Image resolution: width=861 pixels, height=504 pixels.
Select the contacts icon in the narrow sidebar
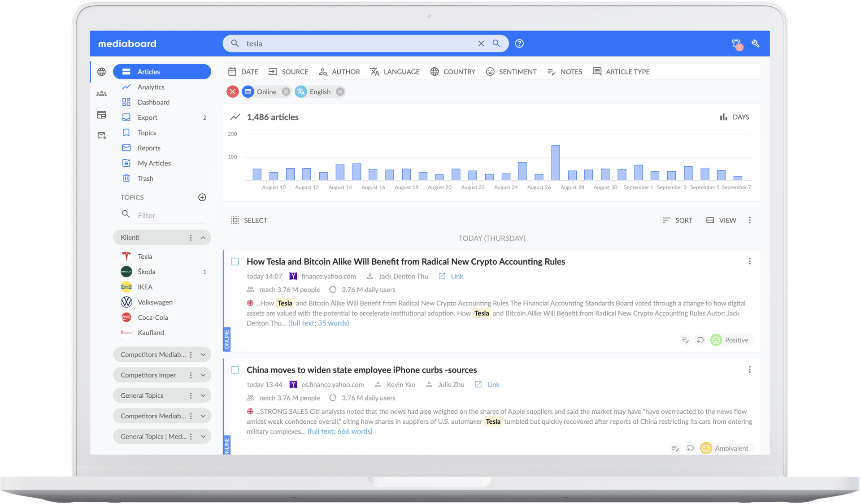pyautogui.click(x=102, y=93)
